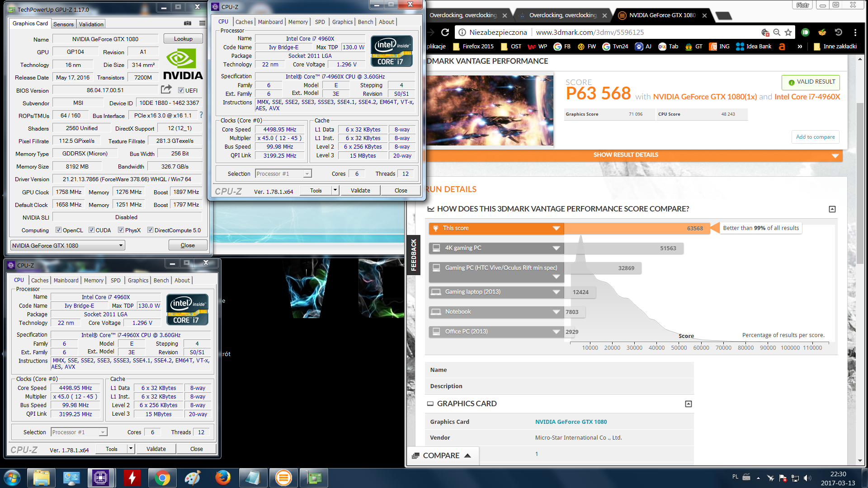Click the green ID extension icon
This screenshot has height=488, width=868.
(805, 32)
